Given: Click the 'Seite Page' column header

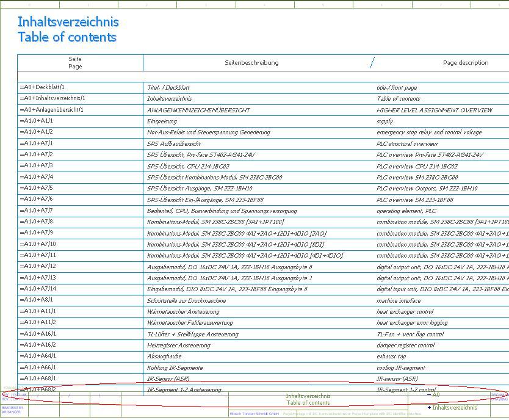Looking at the screenshot, I should tap(75, 63).
